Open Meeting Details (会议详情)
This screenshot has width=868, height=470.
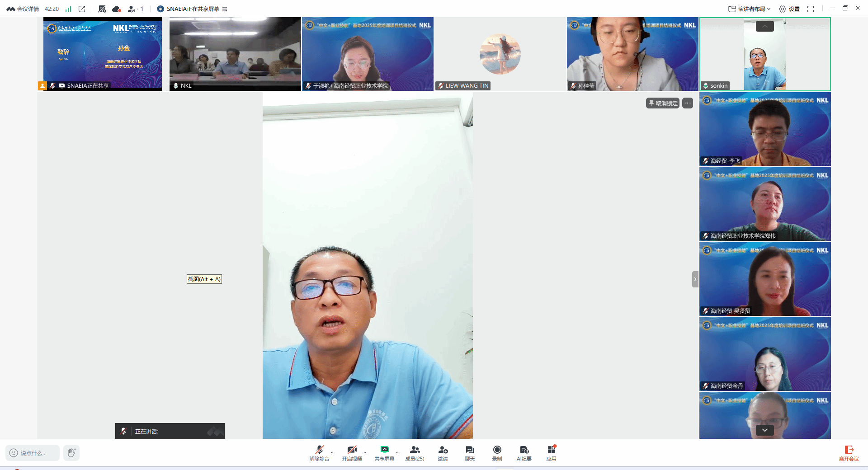coord(23,9)
